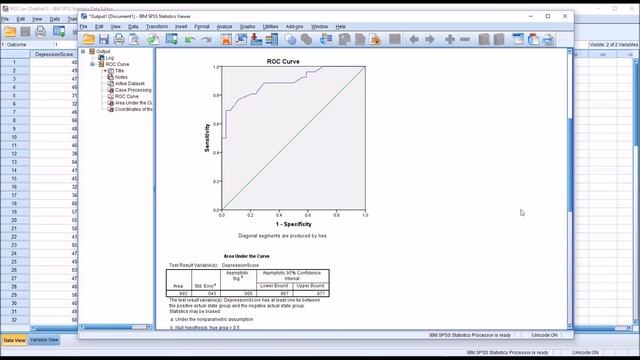Open the Help menu in Viewer
The width and height of the screenshot is (640, 360).
(x=340, y=27)
